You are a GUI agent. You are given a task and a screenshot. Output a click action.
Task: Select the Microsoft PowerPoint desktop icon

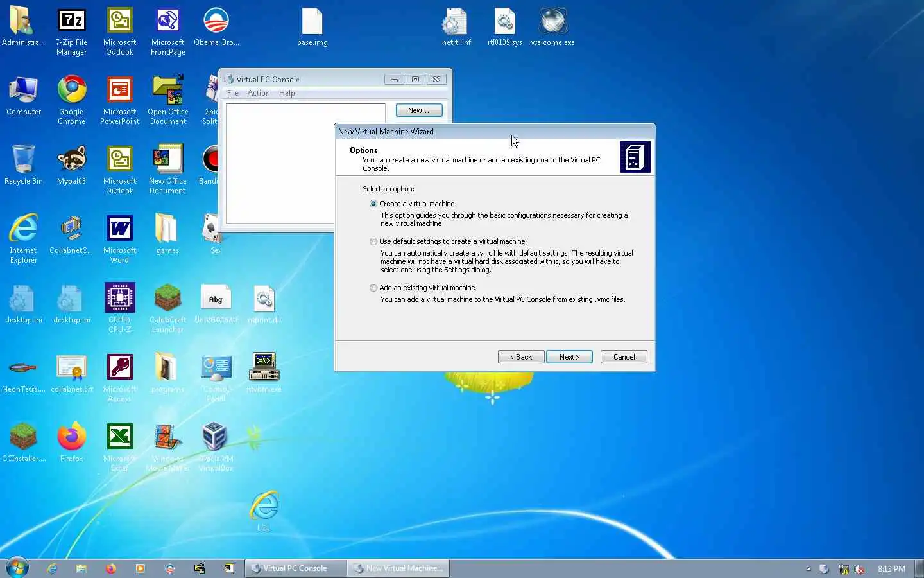tap(119, 101)
